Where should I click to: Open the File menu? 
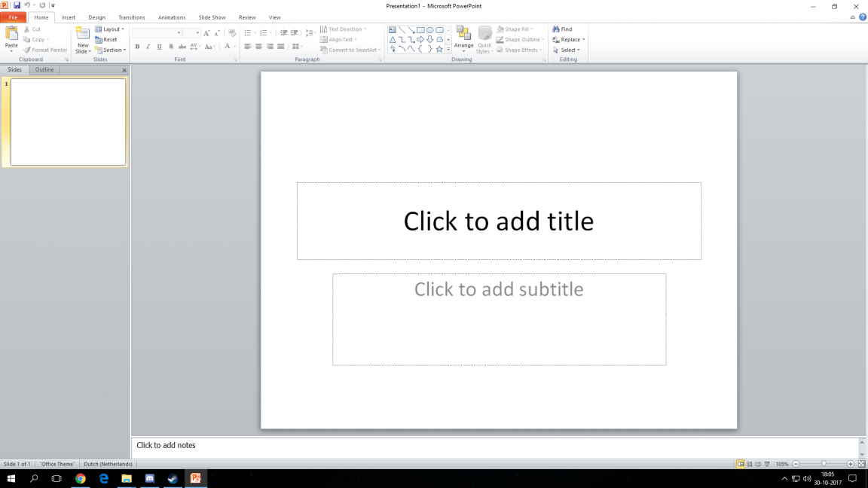click(x=13, y=17)
